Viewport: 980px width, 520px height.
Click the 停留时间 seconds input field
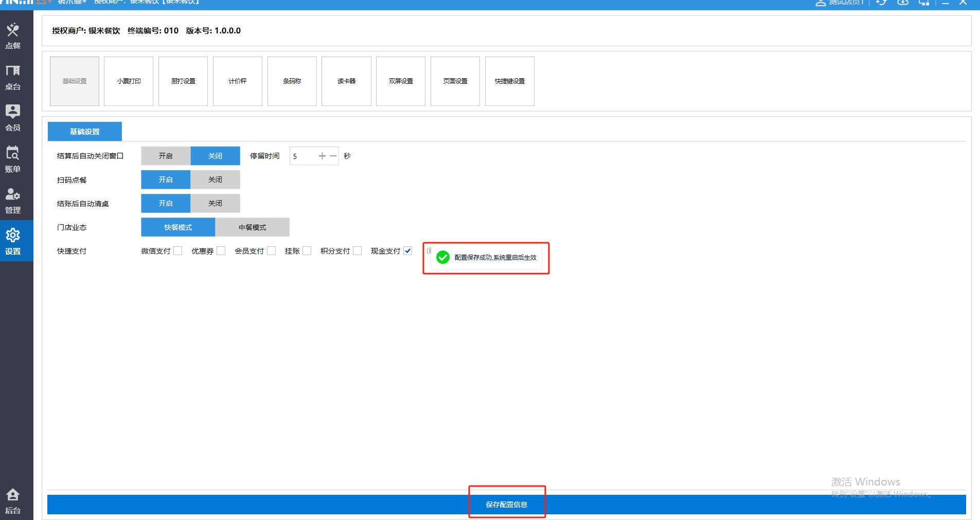coord(303,156)
